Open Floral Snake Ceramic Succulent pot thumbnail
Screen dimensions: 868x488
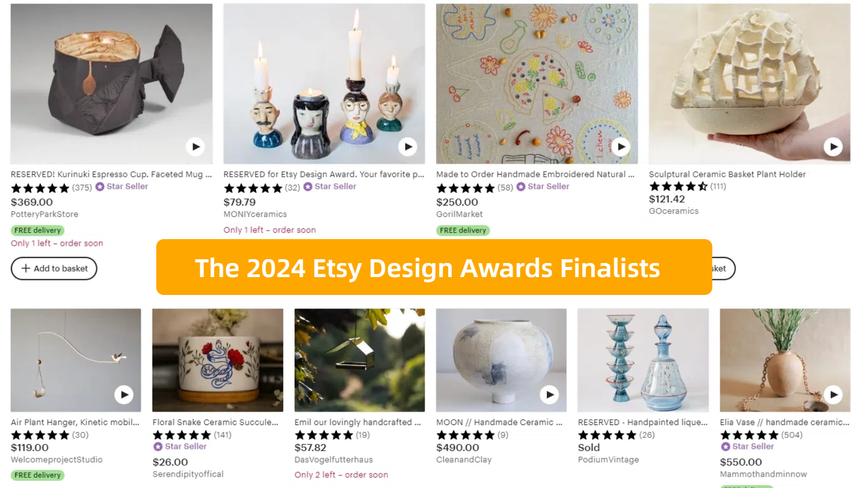pos(218,360)
